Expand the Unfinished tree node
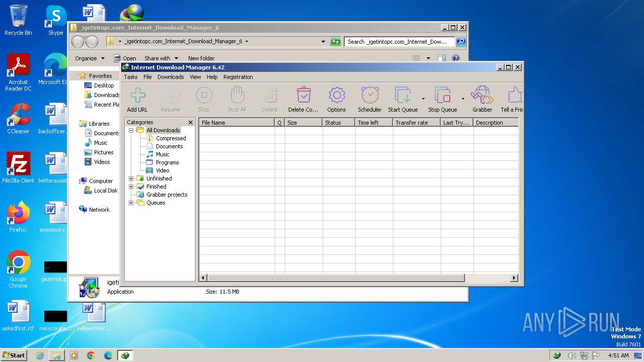 click(x=131, y=178)
